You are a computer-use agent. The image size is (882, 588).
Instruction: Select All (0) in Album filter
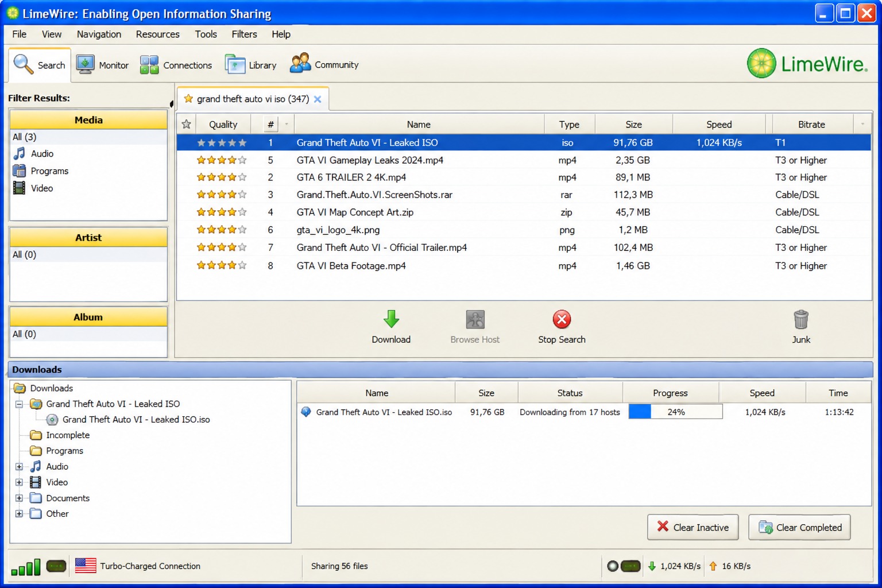(88, 334)
